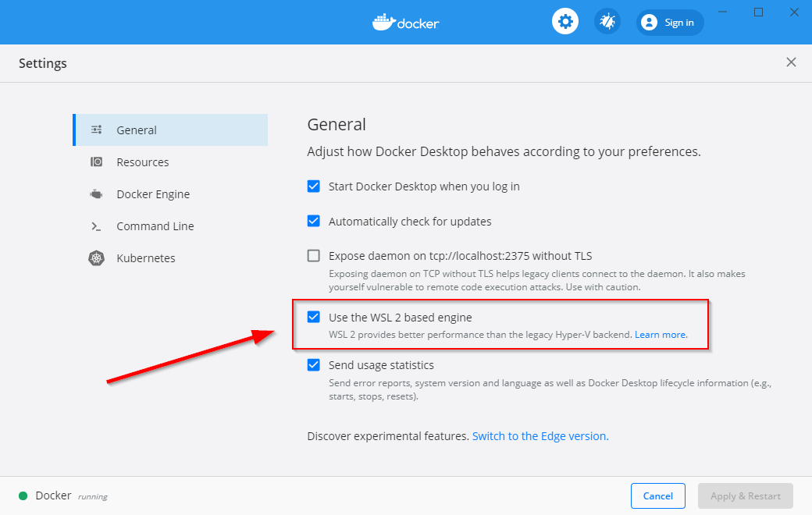
Task: Click the Kubernetes wheel icon
Action: (x=96, y=257)
